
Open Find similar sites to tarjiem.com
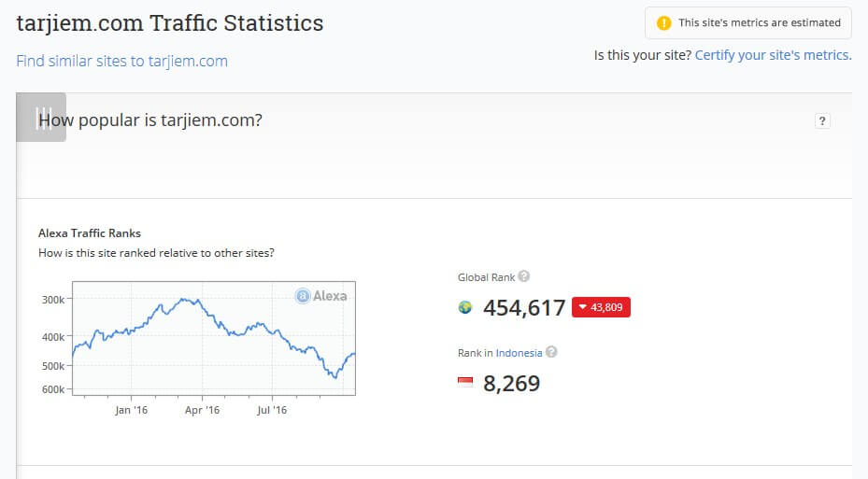coord(121,61)
